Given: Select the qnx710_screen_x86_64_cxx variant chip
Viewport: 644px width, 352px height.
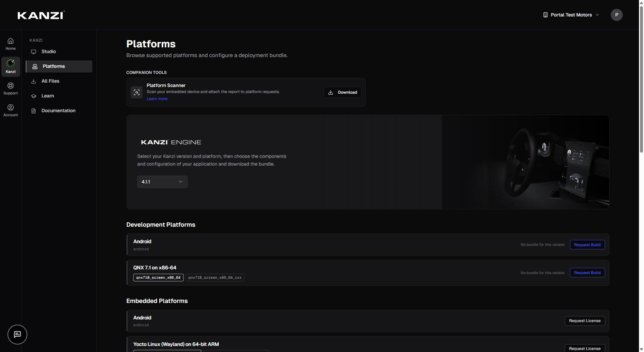Looking at the screenshot, I should pos(215,278).
